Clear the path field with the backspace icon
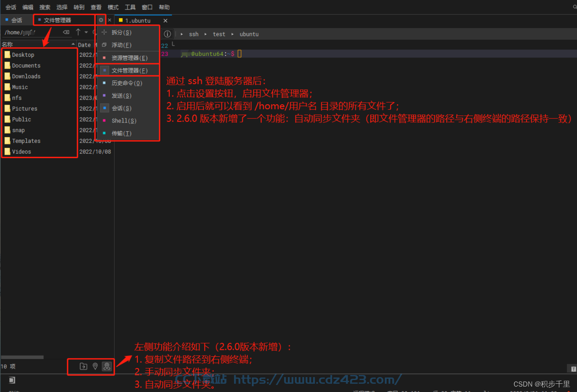 point(66,32)
